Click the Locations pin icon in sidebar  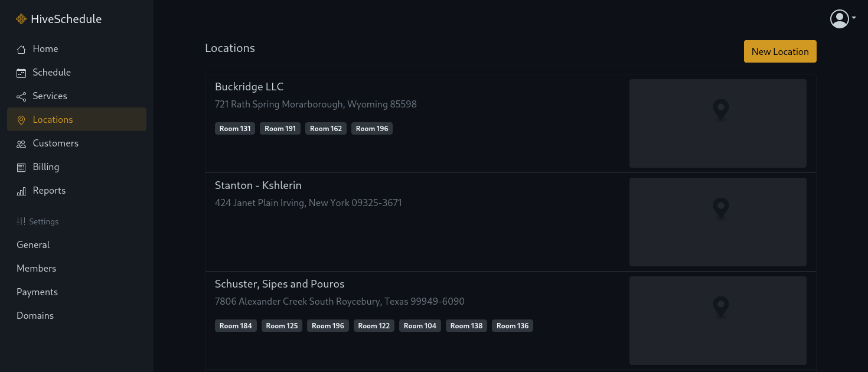pos(21,120)
